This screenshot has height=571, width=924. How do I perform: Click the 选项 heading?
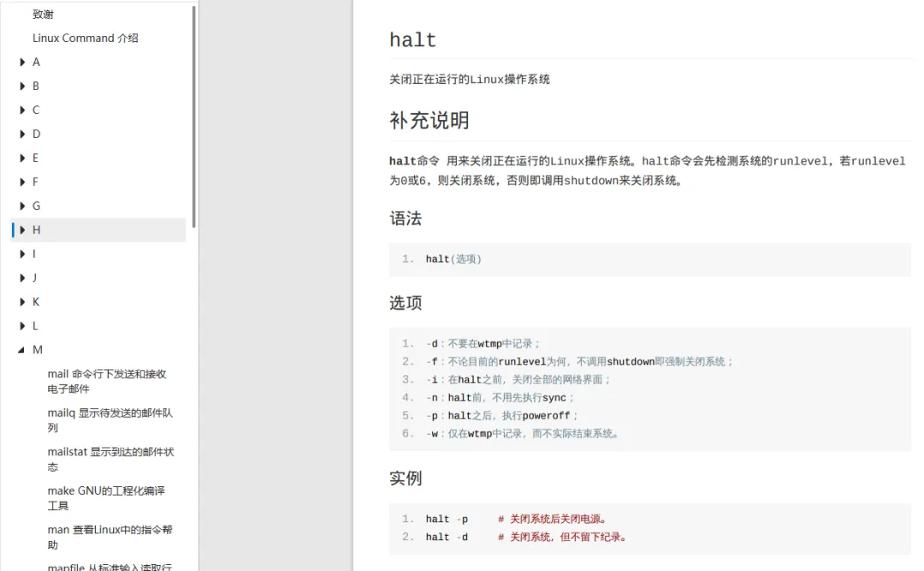click(x=406, y=302)
